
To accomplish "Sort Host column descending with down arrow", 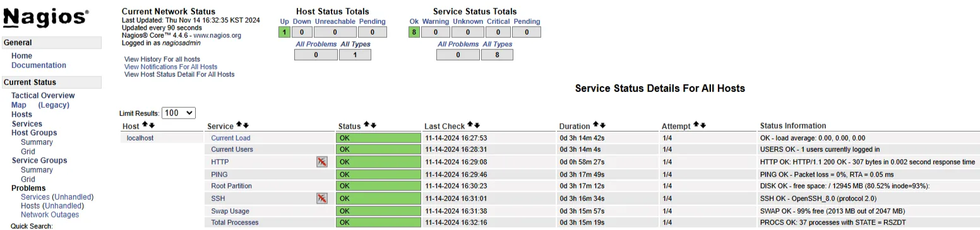I will pyautogui.click(x=152, y=125).
